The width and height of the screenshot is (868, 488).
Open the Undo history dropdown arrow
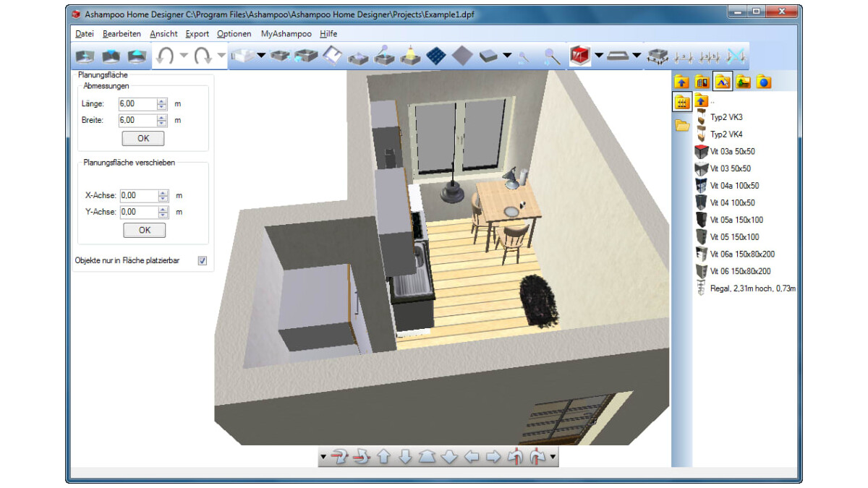[184, 56]
